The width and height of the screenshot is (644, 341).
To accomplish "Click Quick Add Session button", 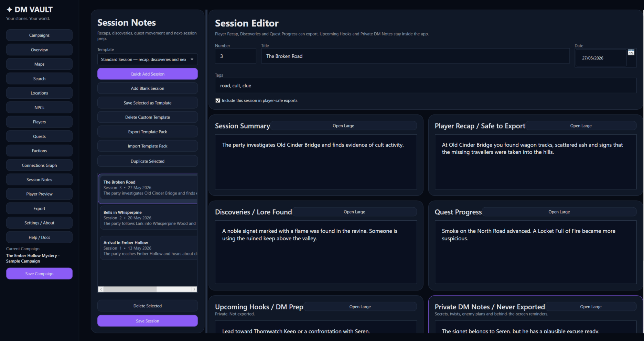I will (x=147, y=74).
